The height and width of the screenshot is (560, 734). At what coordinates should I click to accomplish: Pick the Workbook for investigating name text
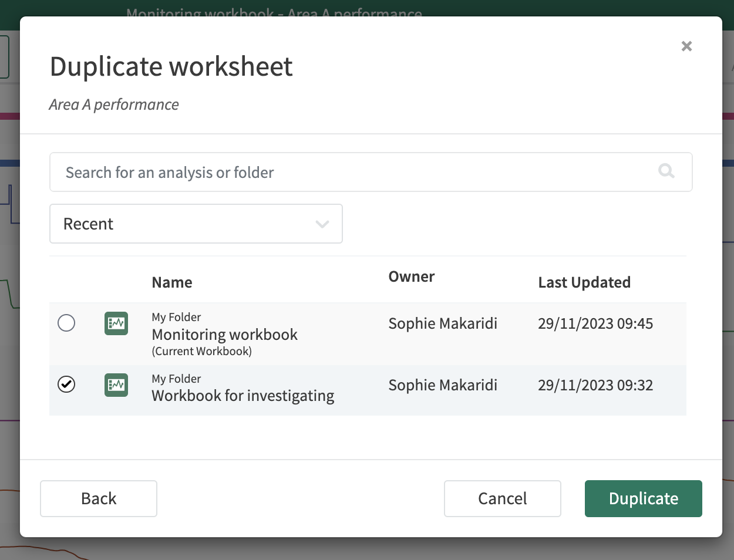[243, 396]
